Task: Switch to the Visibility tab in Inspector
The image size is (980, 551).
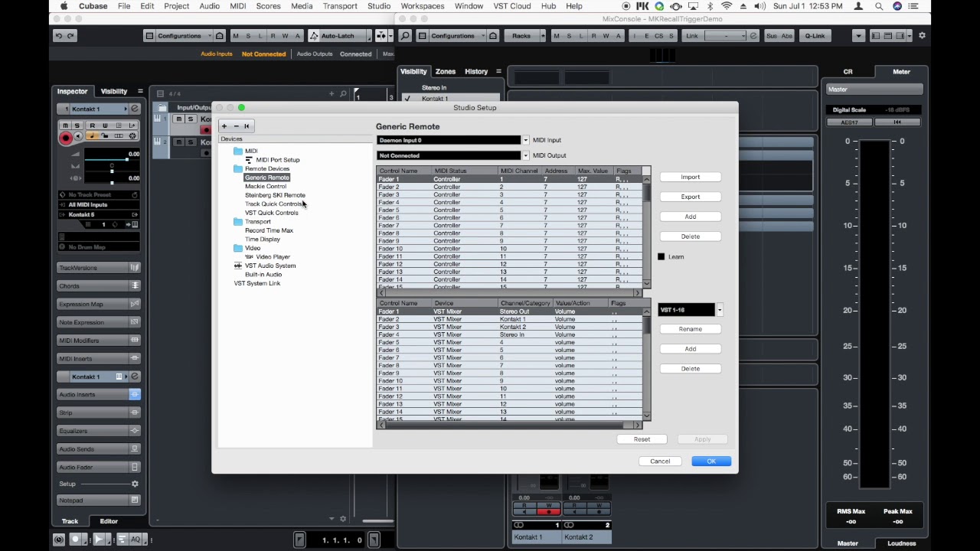Action: pos(114,91)
